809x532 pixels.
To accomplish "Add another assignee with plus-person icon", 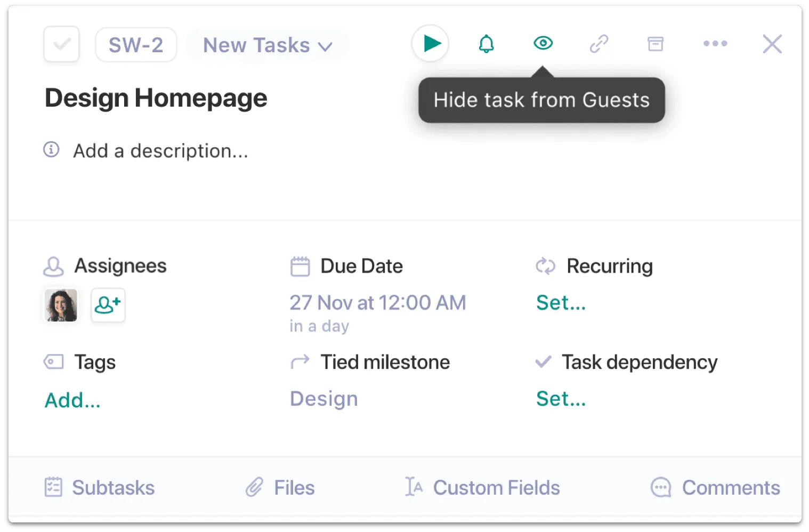I will pos(108,305).
